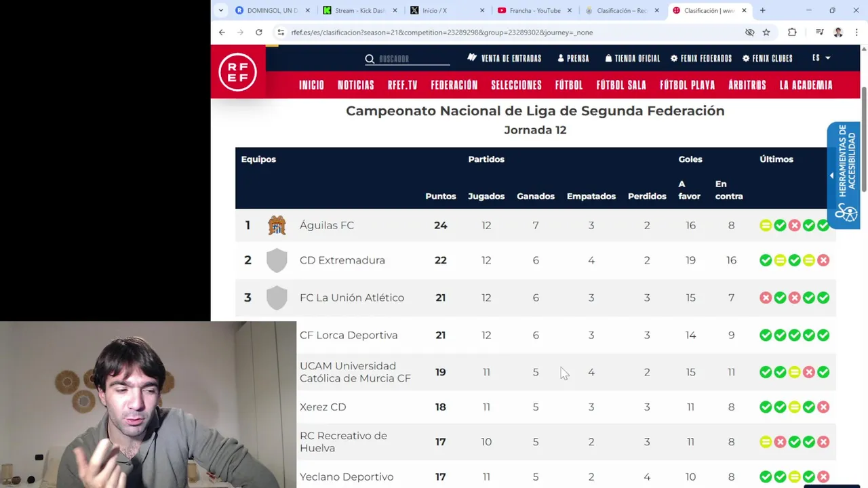The image size is (868, 488).
Task: Select RC Recreativo de Huelva name
Action: pyautogui.click(x=343, y=442)
